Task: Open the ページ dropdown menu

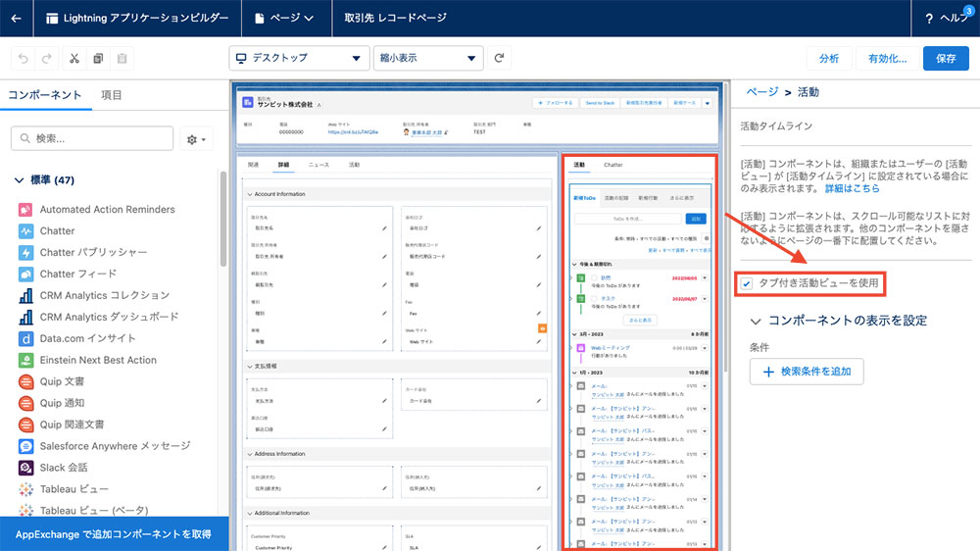Action: 285,18
